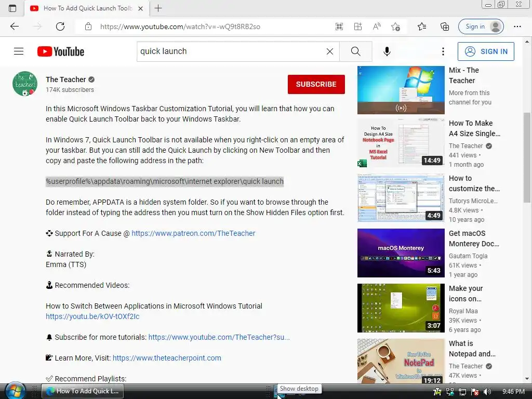Open macOS Monterey video thumbnail

[401, 253]
